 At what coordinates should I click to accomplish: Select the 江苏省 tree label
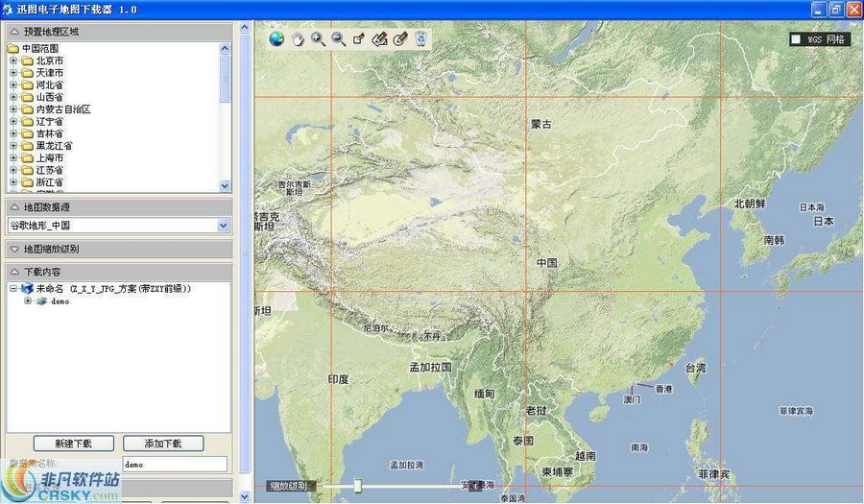pos(50,170)
